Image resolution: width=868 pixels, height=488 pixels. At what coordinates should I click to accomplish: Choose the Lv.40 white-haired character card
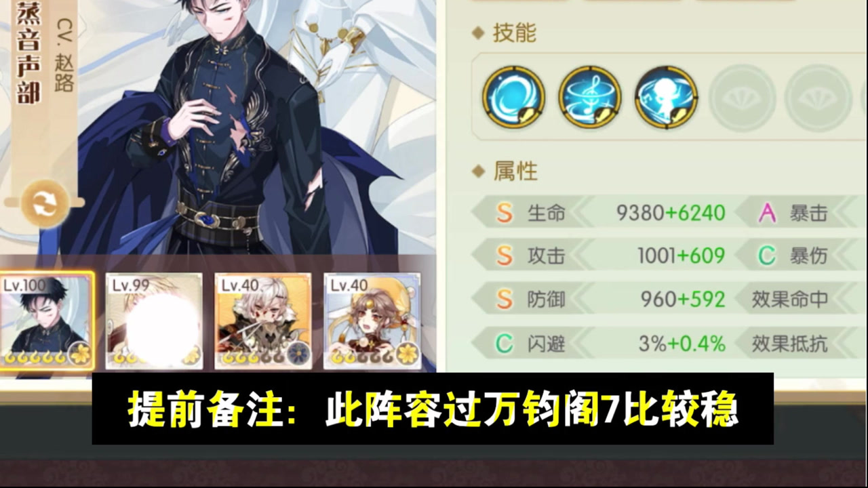click(x=263, y=321)
